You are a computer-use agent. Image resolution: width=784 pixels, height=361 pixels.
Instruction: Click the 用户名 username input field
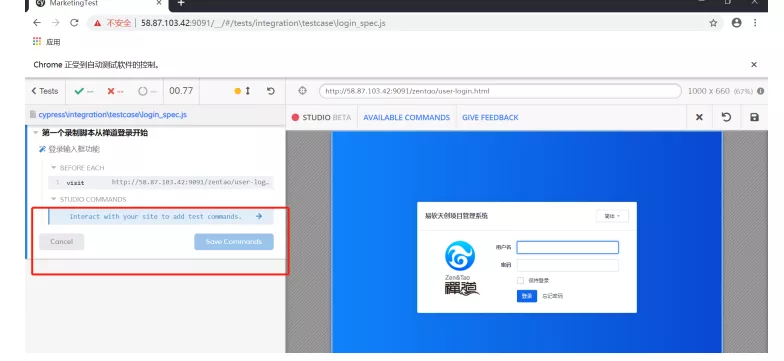click(x=568, y=248)
